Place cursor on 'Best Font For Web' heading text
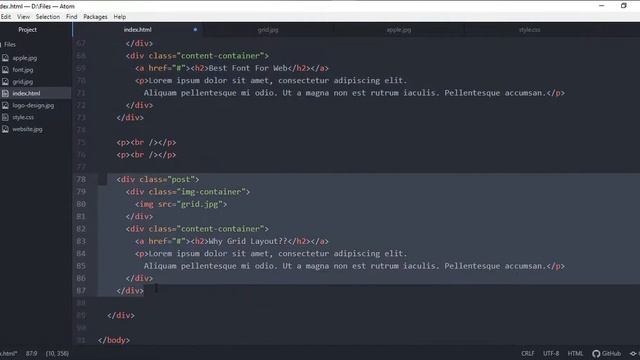 click(248, 68)
